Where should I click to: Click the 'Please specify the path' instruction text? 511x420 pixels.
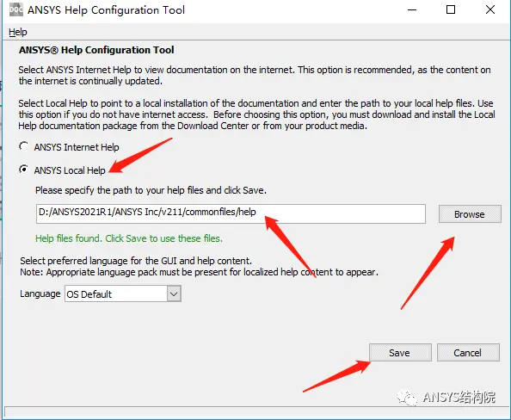tap(151, 190)
